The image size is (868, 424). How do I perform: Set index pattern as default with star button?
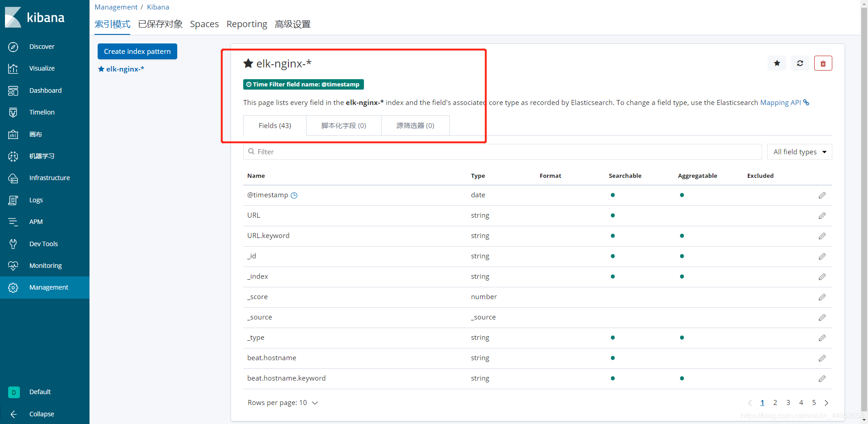[777, 63]
